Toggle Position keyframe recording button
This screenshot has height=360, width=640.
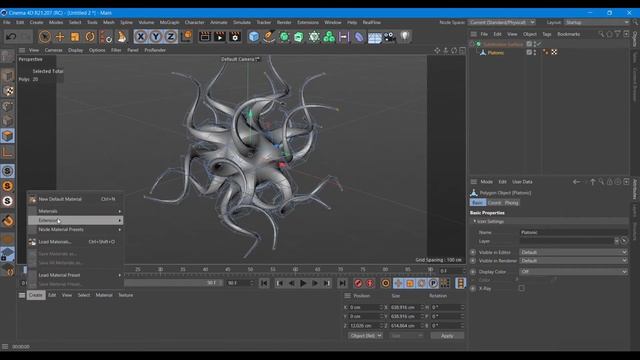pos(398,283)
